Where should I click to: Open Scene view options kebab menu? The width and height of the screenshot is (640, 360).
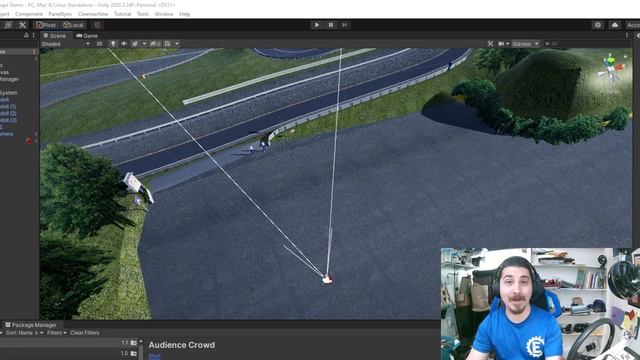pyautogui.click(x=627, y=36)
